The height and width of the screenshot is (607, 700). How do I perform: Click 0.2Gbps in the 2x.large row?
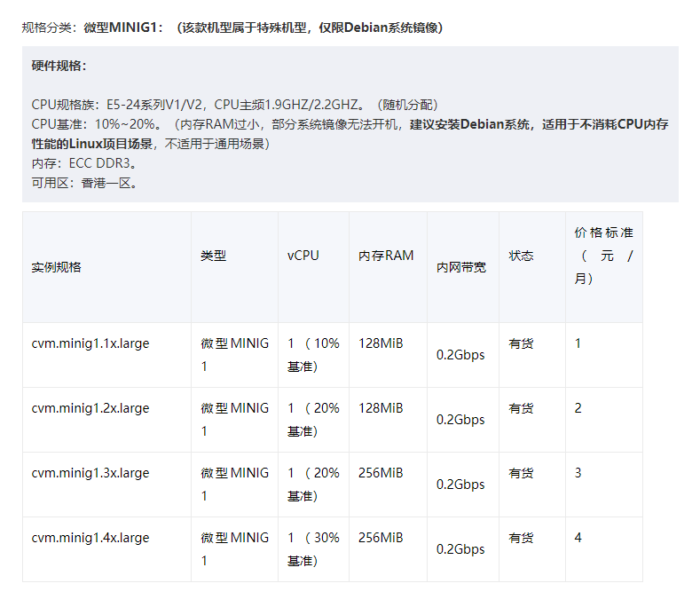tap(460, 420)
